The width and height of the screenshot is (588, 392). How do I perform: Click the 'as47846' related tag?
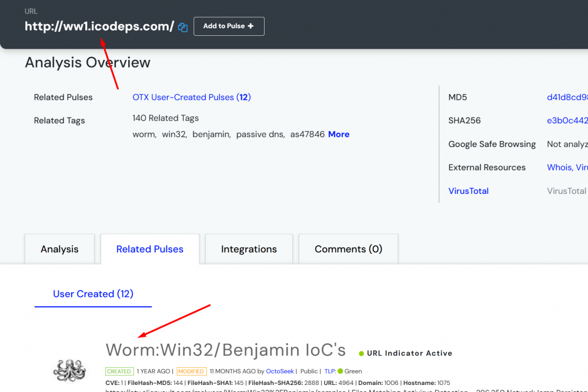[307, 134]
